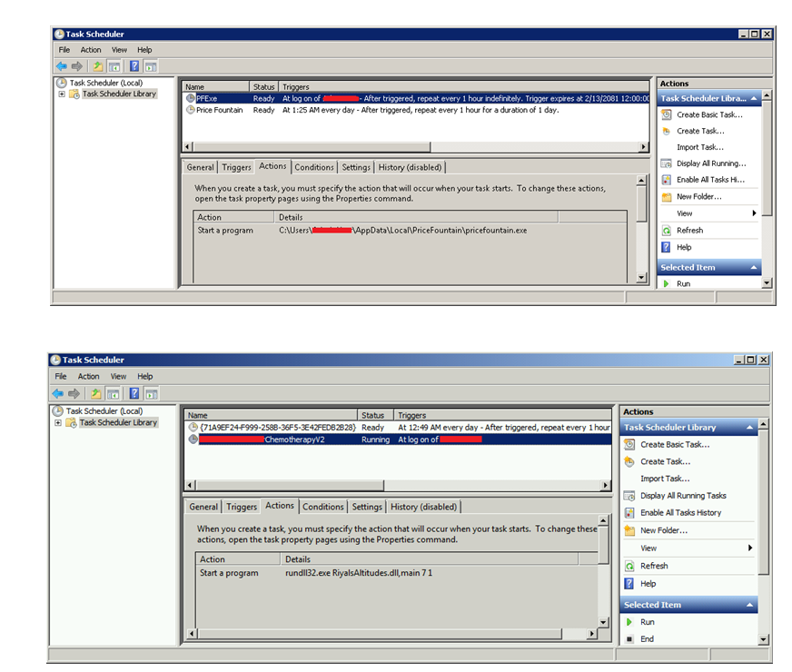Click the Up One Level toolbar icon in the bottom window
Image resolution: width=792 pixels, height=672 pixels.
95,393
